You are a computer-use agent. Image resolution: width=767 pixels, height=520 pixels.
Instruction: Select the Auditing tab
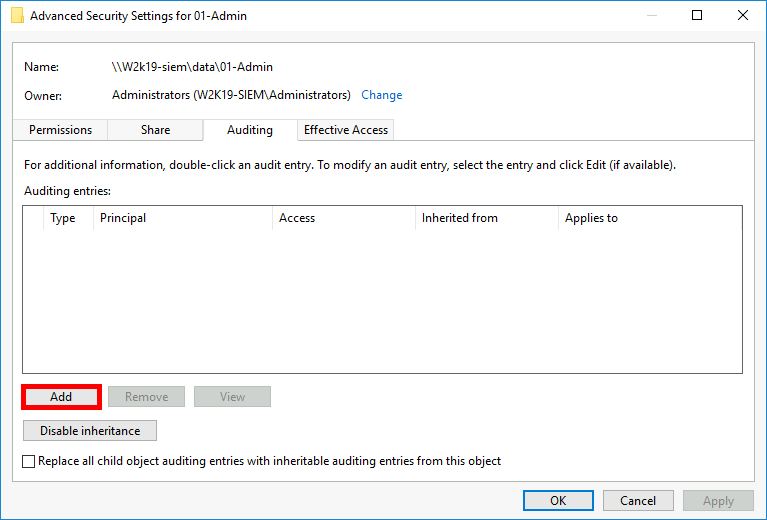coord(250,130)
